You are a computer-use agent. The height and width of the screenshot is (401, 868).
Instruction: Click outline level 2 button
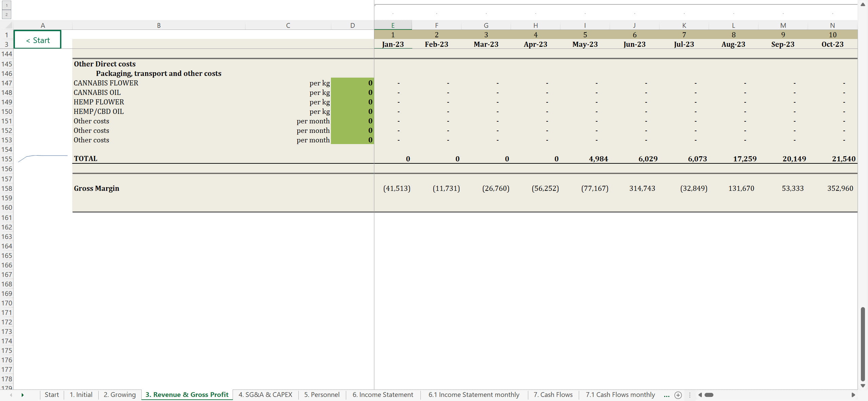(x=6, y=14)
